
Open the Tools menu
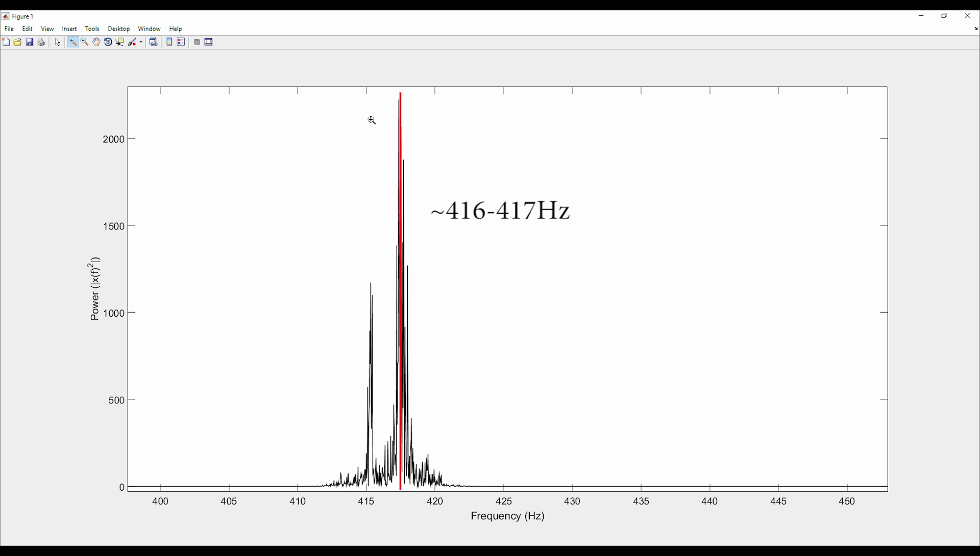point(92,29)
